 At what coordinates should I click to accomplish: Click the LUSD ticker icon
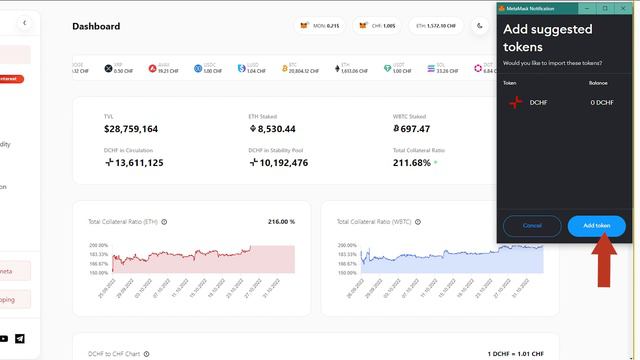coord(241,68)
